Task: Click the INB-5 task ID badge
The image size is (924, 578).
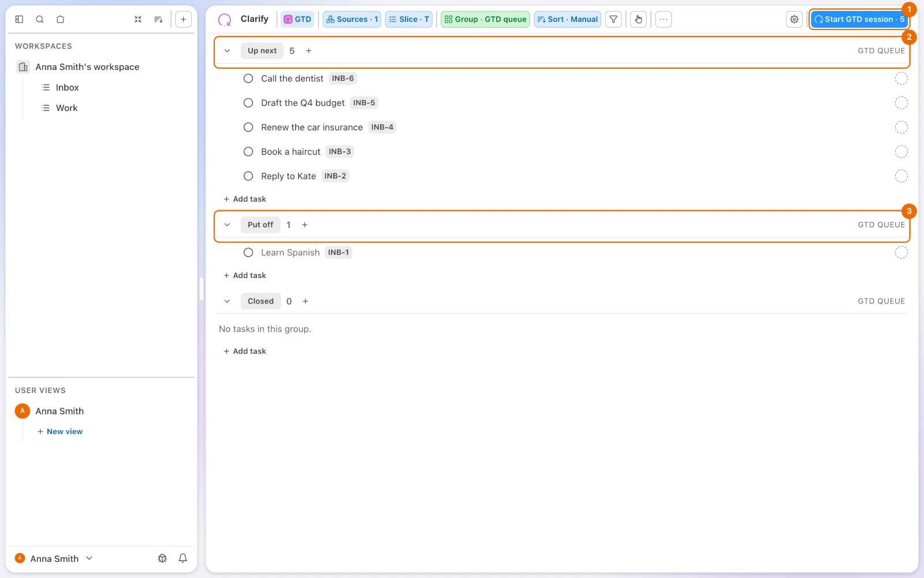Action: pos(364,103)
